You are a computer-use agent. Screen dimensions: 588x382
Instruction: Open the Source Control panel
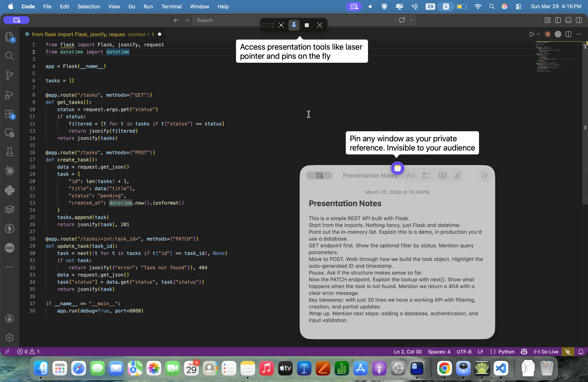pyautogui.click(x=10, y=75)
